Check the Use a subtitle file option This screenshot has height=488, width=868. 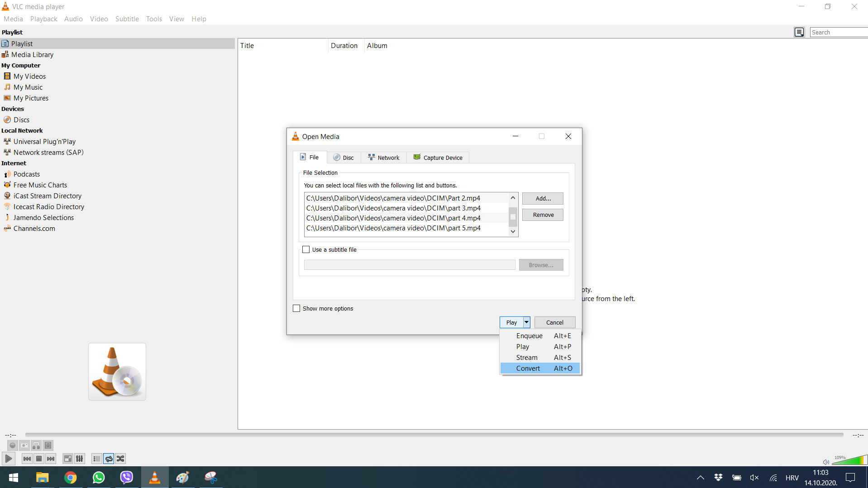[306, 249]
